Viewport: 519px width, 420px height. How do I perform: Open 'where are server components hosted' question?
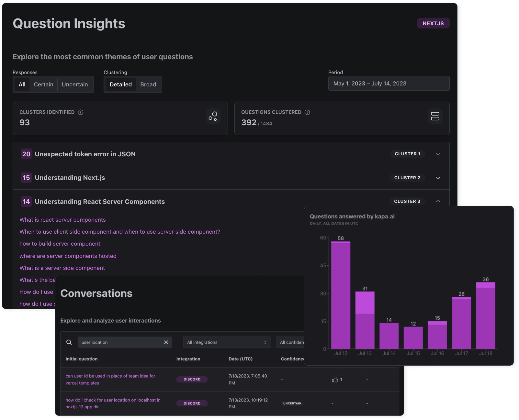point(68,256)
